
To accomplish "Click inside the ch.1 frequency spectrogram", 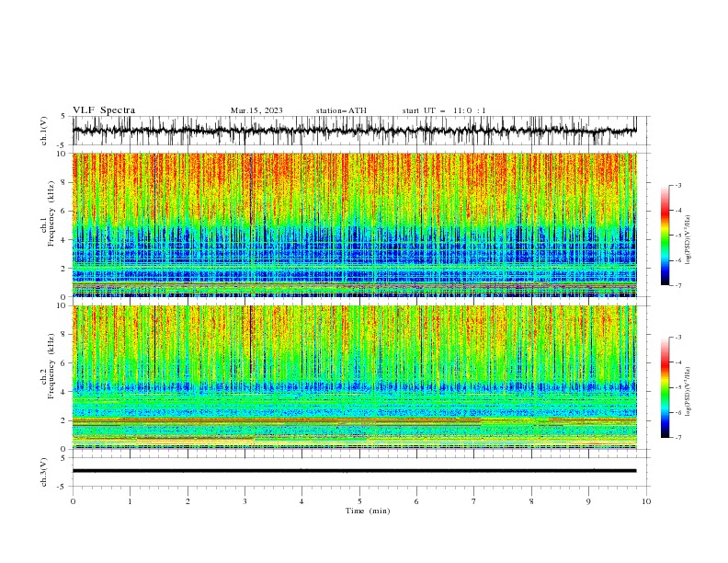I will 354,224.
